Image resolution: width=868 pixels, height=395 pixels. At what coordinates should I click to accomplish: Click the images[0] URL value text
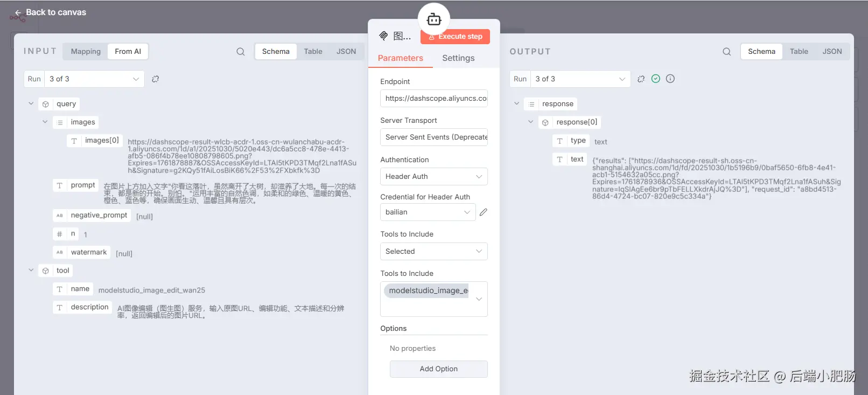coord(242,156)
